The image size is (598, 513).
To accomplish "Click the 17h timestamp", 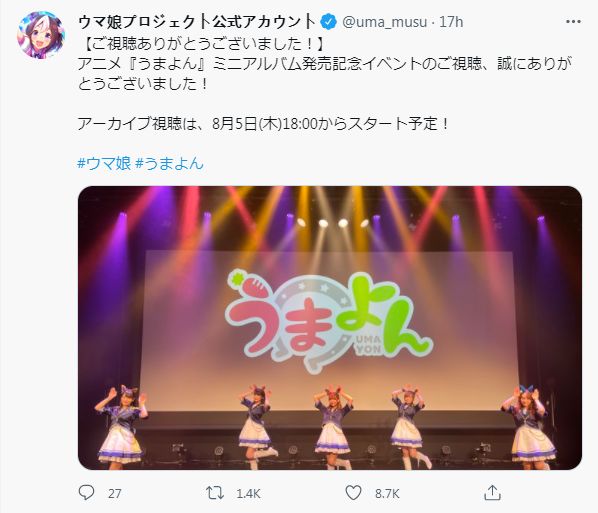I will [x=451, y=22].
